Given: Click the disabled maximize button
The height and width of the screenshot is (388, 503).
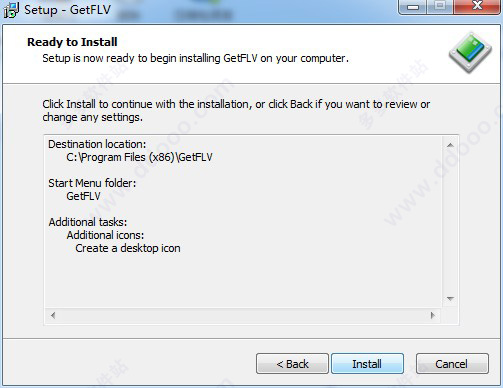Looking at the screenshot, I should 440,6.
